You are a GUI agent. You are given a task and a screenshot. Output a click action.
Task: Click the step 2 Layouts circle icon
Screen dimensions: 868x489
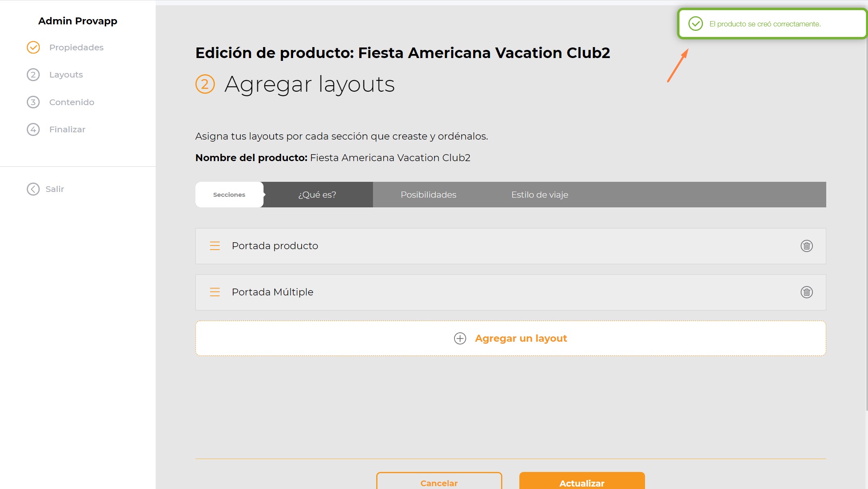tap(33, 75)
